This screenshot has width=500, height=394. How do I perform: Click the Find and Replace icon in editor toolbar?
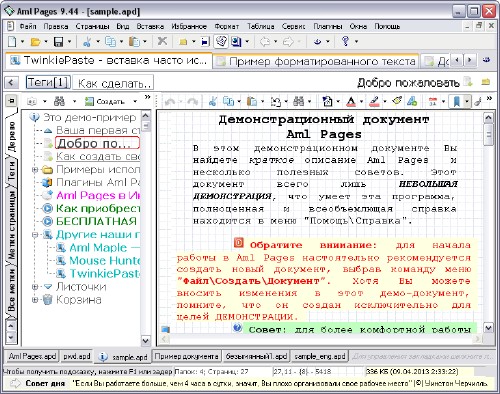click(x=276, y=101)
